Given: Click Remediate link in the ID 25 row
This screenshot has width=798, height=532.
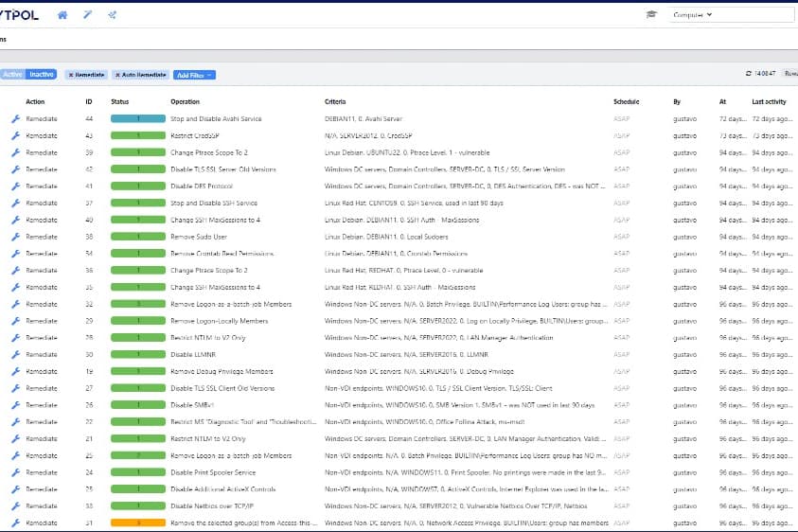Looking at the screenshot, I should 42,455.
